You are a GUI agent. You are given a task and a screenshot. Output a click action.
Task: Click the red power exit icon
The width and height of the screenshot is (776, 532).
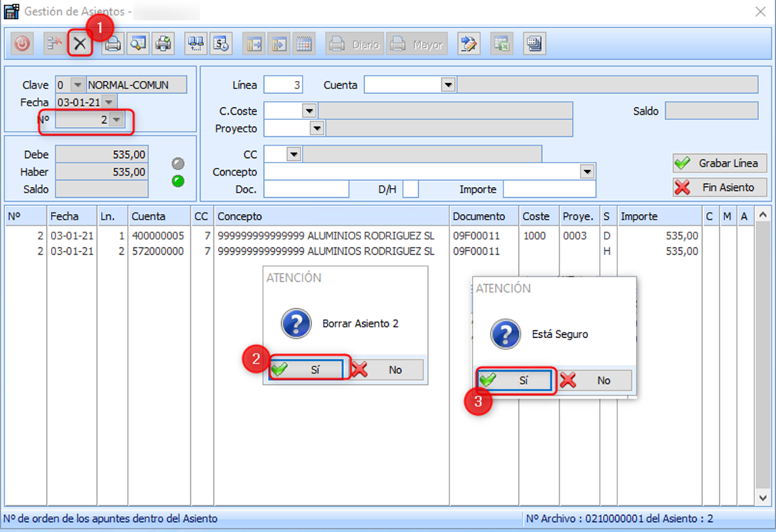(x=22, y=45)
